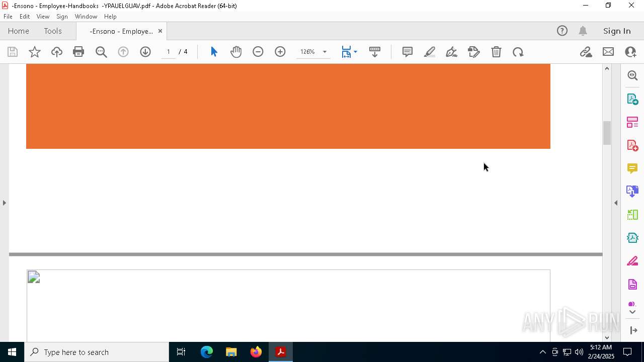Click the scrolling mode keyboard icon

[x=375, y=52]
